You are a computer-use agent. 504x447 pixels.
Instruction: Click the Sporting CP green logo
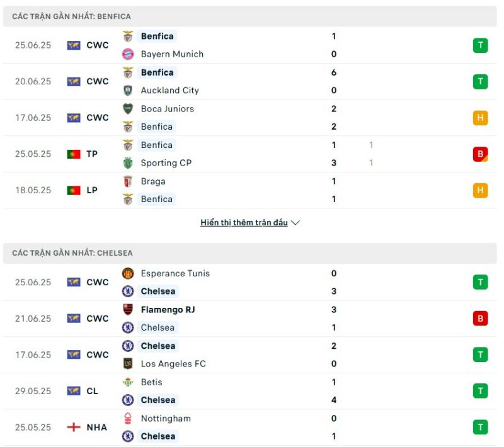coord(128,163)
